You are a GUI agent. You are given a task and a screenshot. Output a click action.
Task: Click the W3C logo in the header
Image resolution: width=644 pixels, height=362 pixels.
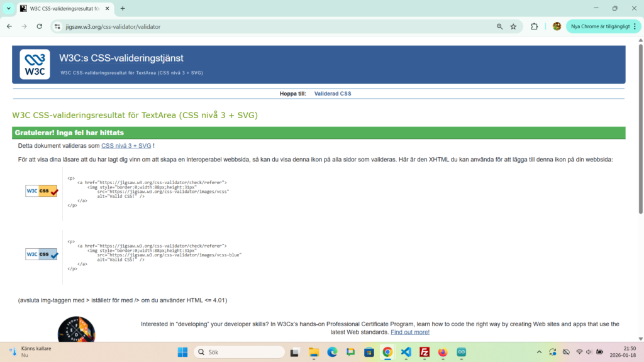pos(35,65)
